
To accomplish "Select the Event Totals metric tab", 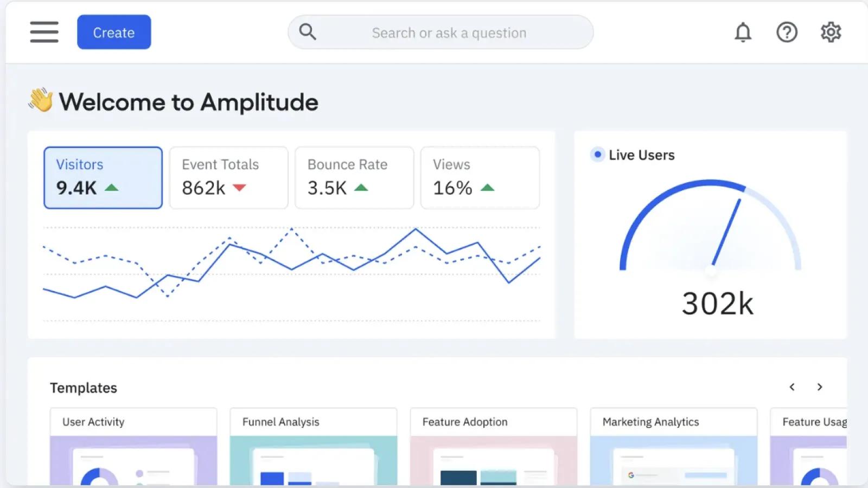I will click(x=228, y=177).
